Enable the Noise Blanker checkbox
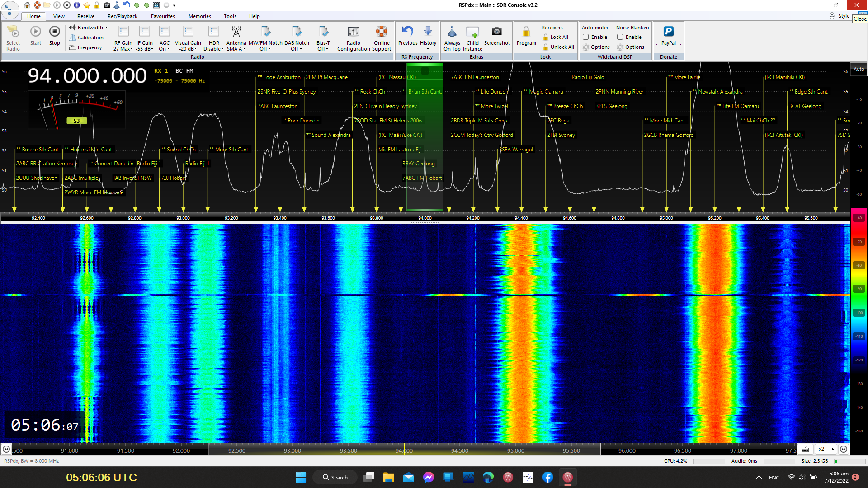This screenshot has height=488, width=868. (x=620, y=37)
